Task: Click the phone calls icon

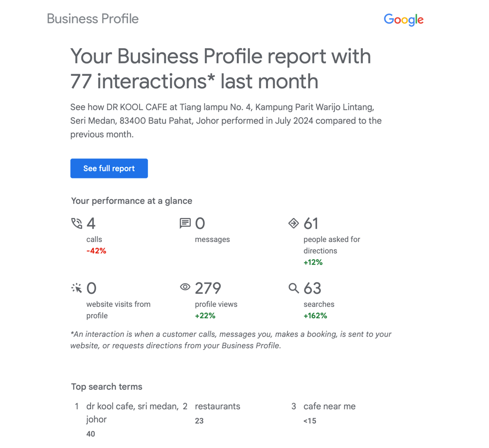Action: click(76, 223)
